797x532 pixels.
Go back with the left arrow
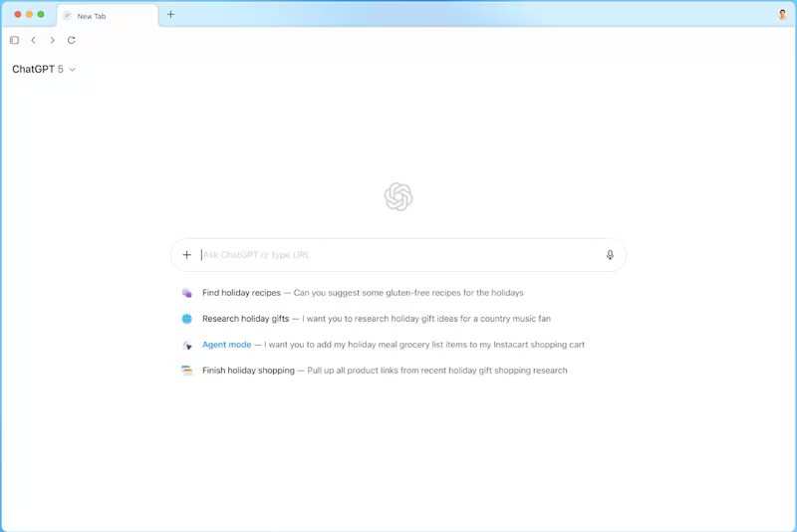coord(34,40)
